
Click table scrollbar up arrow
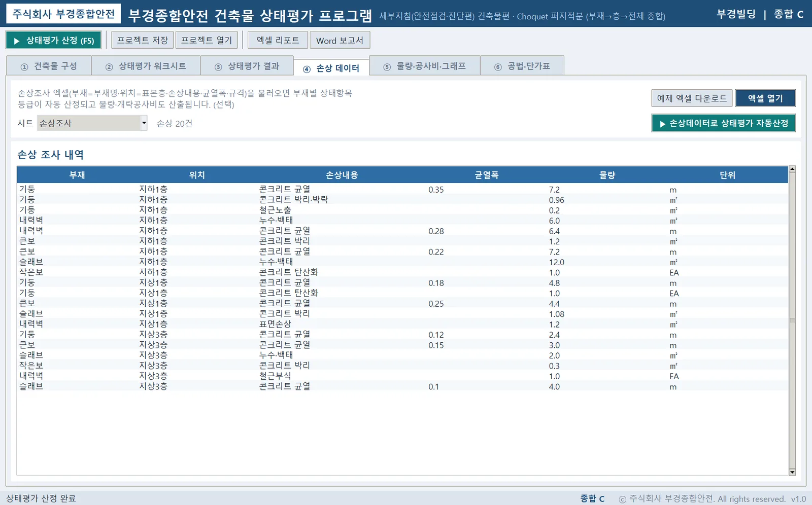(x=792, y=169)
